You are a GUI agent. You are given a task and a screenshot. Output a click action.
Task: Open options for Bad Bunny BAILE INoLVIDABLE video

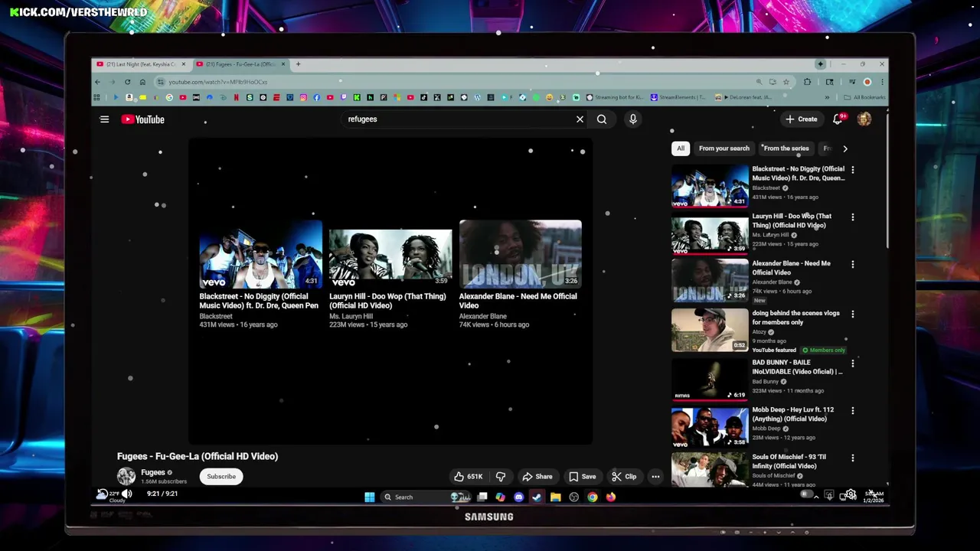(x=853, y=364)
